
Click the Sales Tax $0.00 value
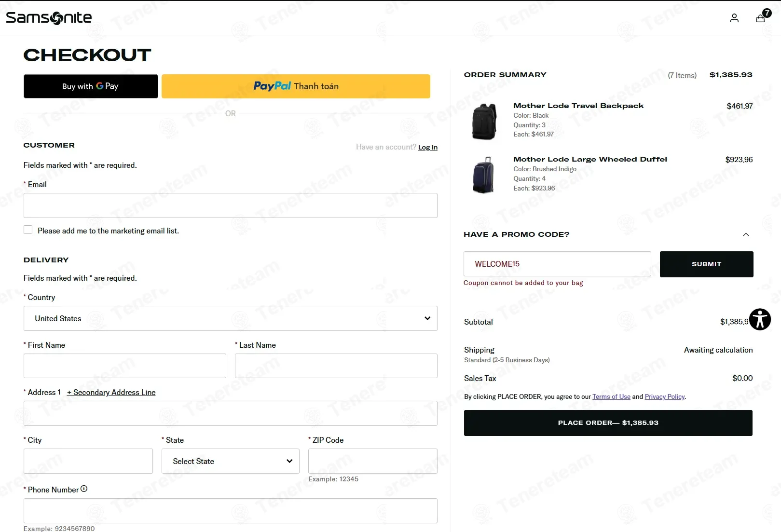742,378
